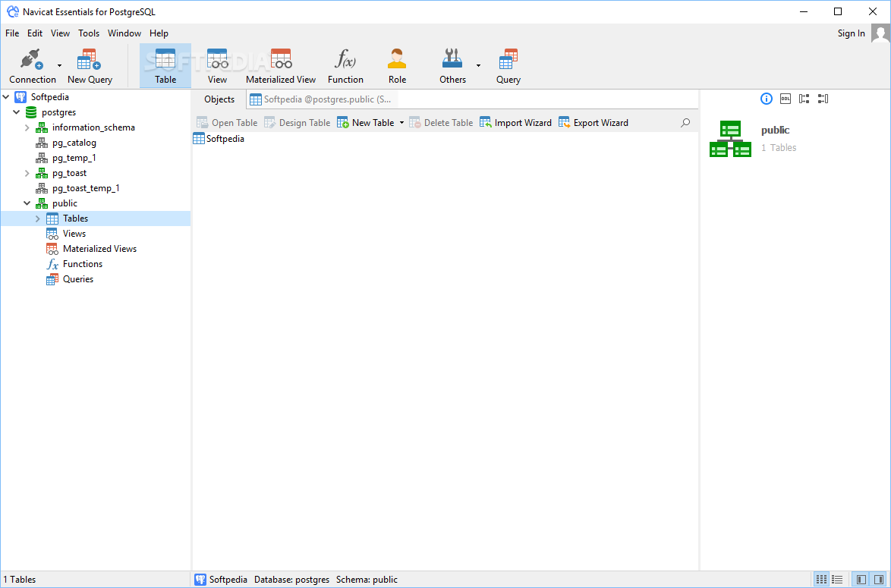Image resolution: width=891 pixels, height=588 pixels.
Task: Select the Queries tree item
Action: coord(78,279)
